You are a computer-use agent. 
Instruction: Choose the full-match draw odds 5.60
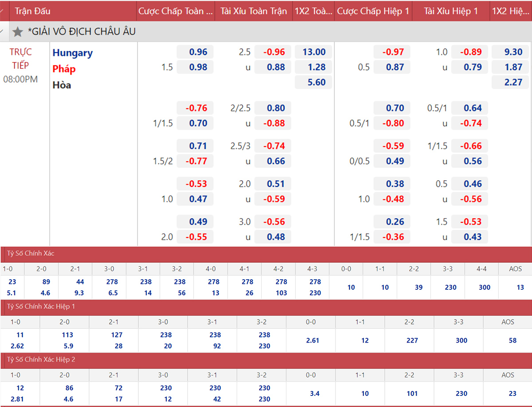point(313,83)
